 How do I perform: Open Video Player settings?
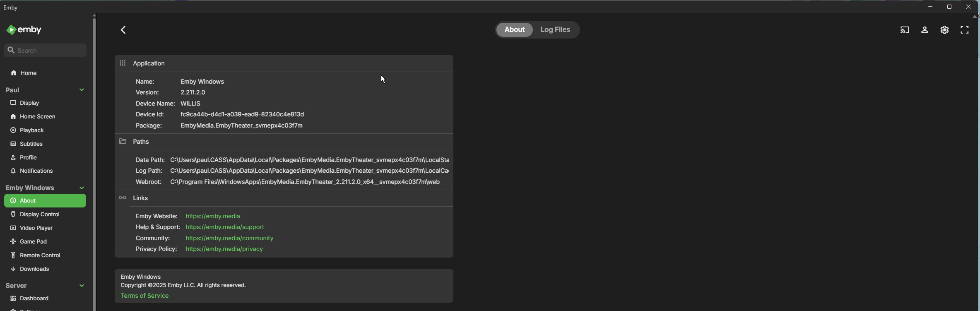click(45, 228)
